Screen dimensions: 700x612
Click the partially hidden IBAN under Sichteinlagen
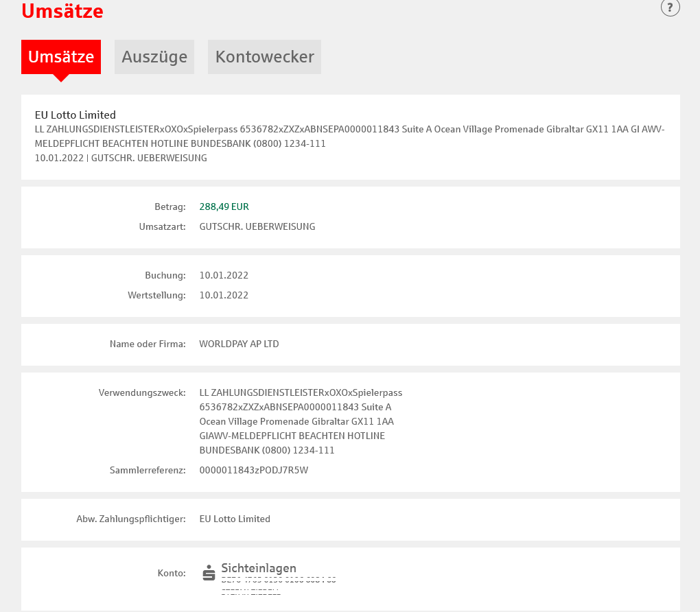click(278, 580)
